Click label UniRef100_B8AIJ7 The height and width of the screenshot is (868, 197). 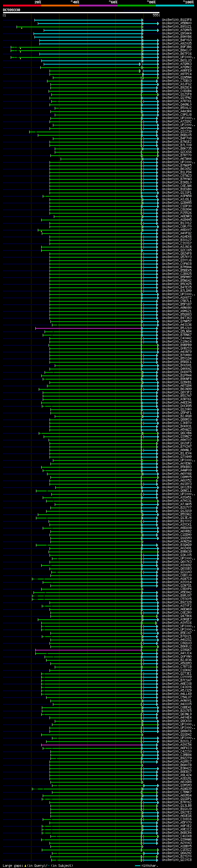click(x=176, y=50)
